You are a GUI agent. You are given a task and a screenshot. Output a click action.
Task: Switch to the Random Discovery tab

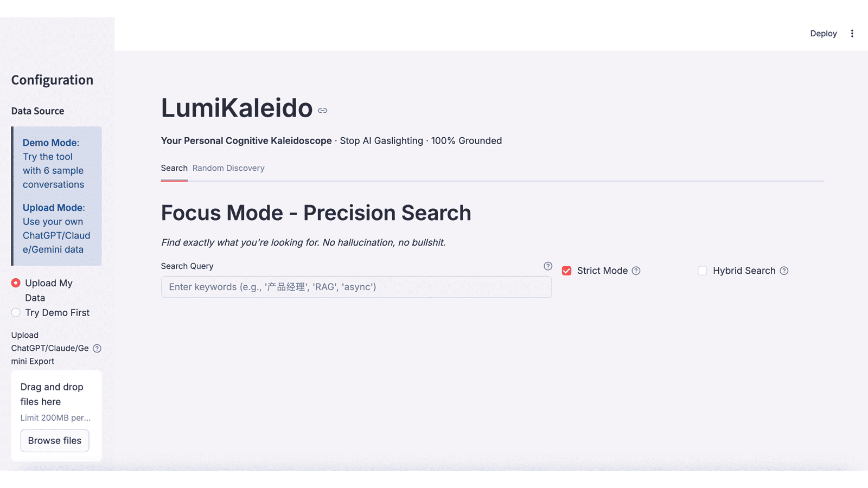pyautogui.click(x=228, y=168)
